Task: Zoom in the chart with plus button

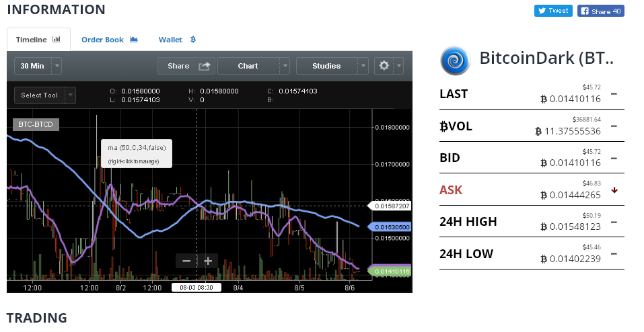Action: tap(208, 261)
